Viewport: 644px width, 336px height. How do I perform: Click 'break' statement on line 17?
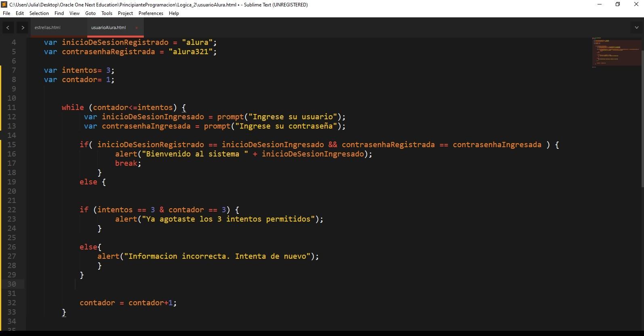[x=128, y=163]
